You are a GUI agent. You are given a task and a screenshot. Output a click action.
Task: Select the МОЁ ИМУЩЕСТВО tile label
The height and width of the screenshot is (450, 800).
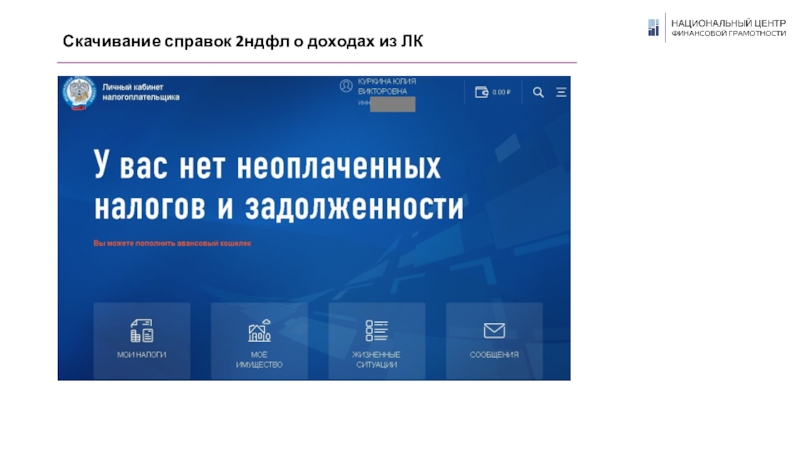pyautogui.click(x=259, y=360)
